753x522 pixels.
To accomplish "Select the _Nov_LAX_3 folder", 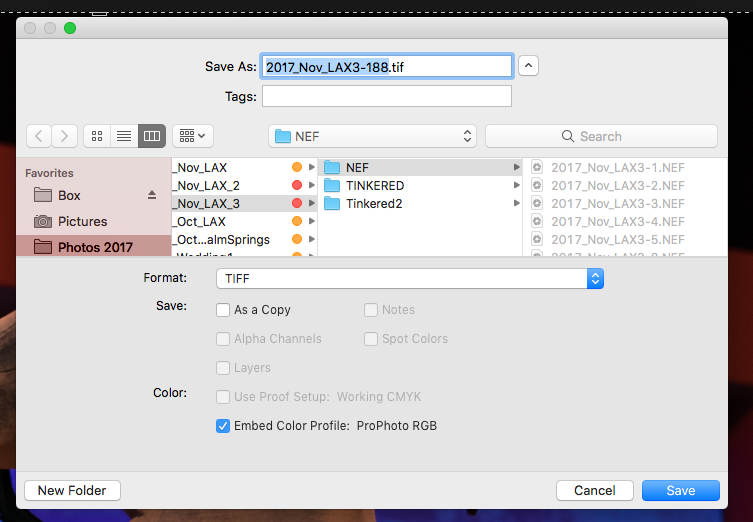I will [244, 204].
